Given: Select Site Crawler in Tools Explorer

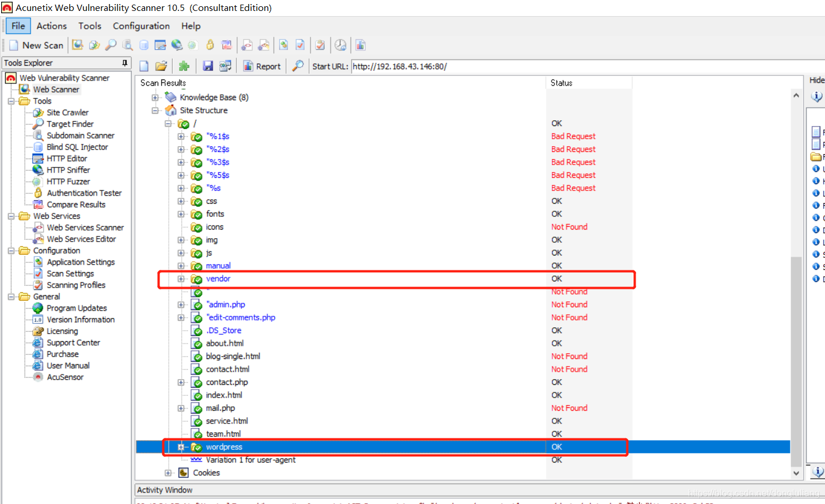Looking at the screenshot, I should [67, 113].
